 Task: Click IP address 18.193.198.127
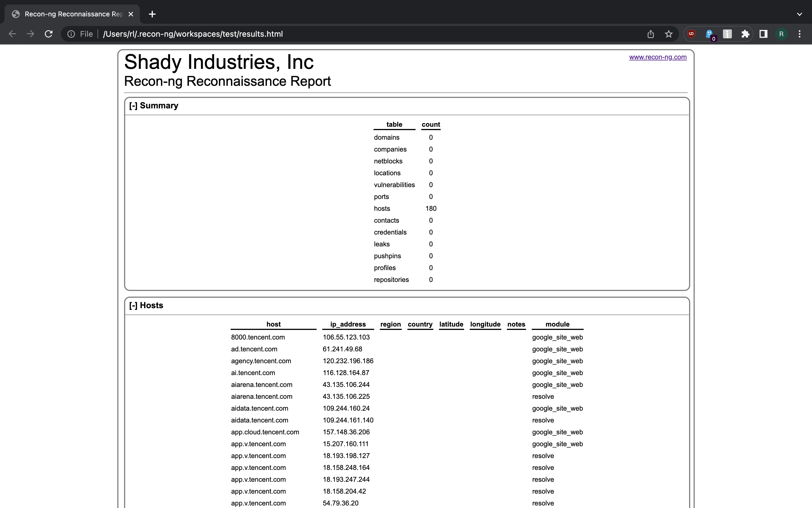pyautogui.click(x=346, y=456)
